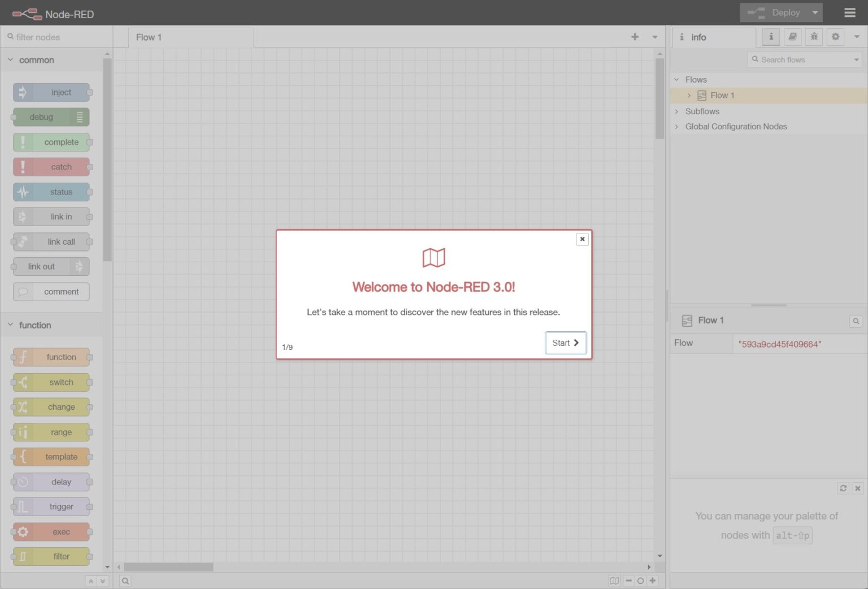Open the Deploy options dropdown

[815, 12]
